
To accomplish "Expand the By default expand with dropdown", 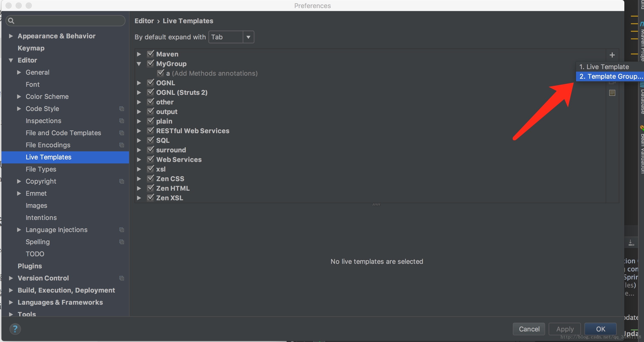I will point(248,37).
